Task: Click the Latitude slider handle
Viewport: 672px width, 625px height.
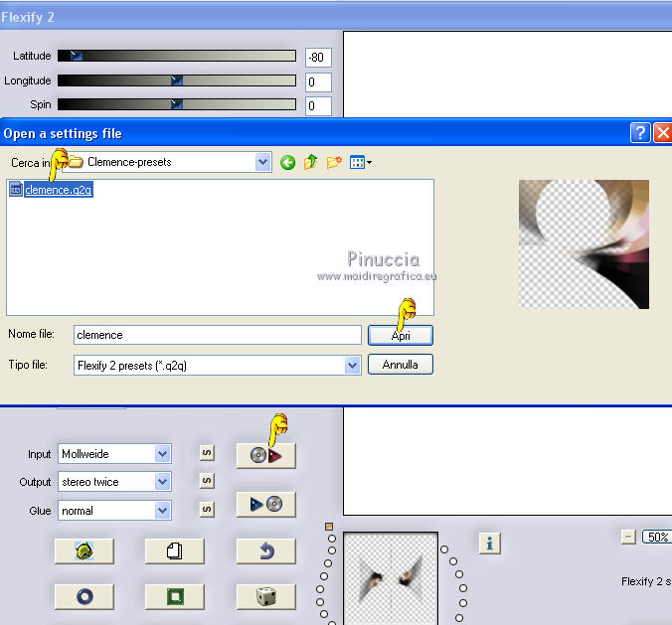Action: coord(76,56)
